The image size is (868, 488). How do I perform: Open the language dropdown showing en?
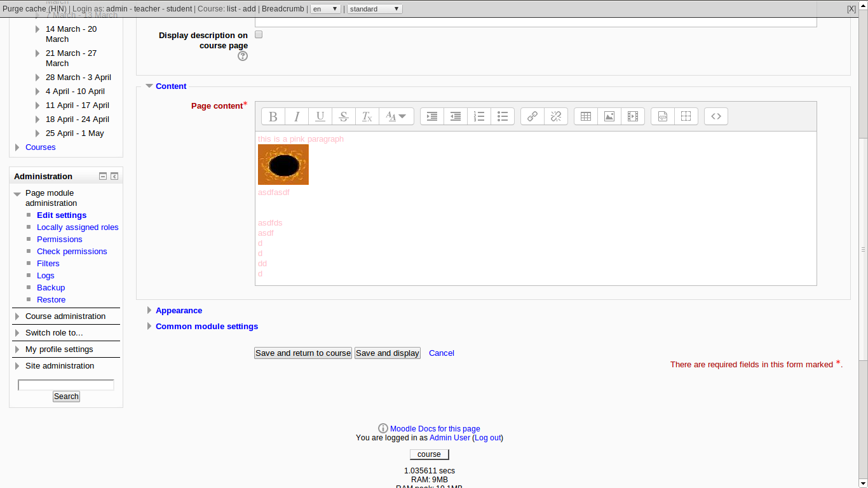click(x=325, y=9)
